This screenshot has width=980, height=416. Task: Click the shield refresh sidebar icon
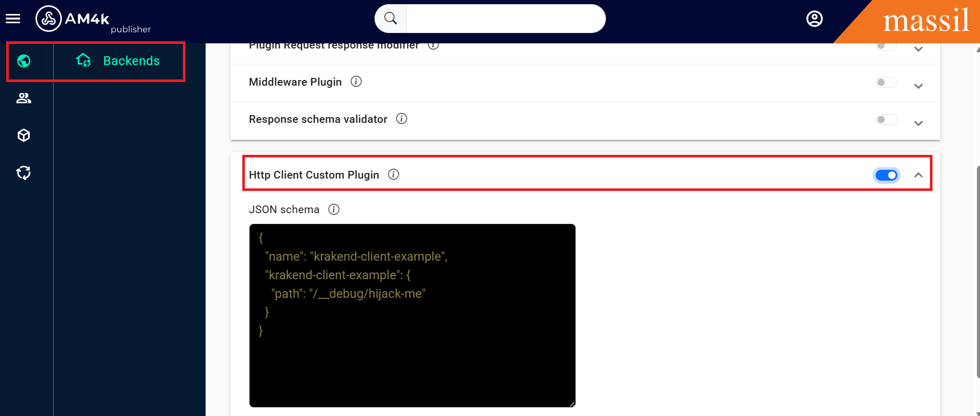pos(24,172)
